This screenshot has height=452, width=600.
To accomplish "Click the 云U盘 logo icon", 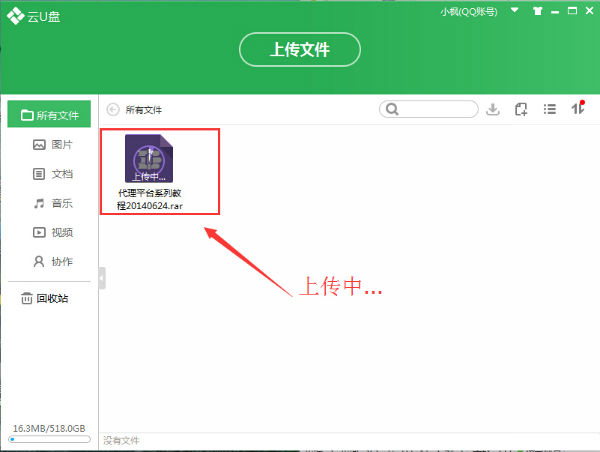I will (x=16, y=16).
